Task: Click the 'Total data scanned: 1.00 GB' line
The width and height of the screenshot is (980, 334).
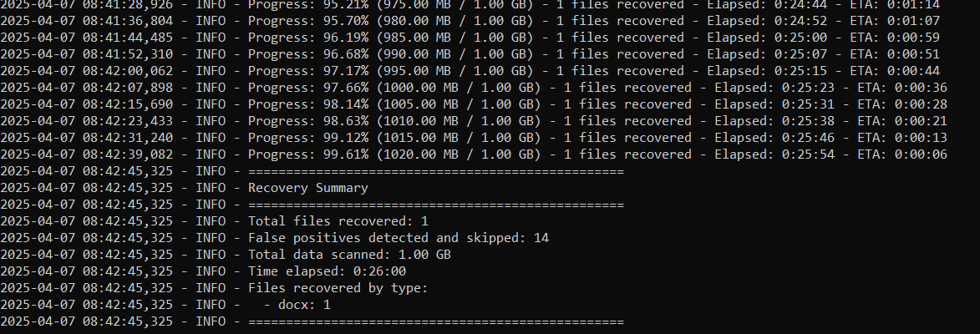Action: (x=349, y=255)
